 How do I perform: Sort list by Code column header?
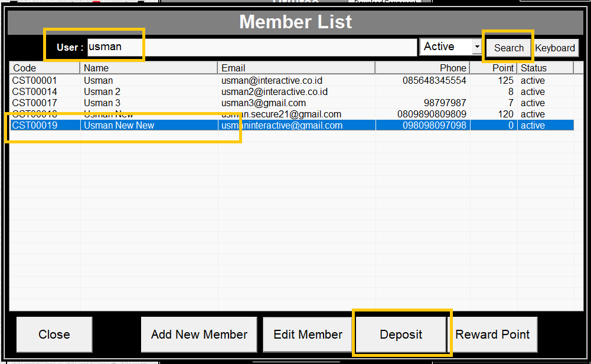pos(44,68)
